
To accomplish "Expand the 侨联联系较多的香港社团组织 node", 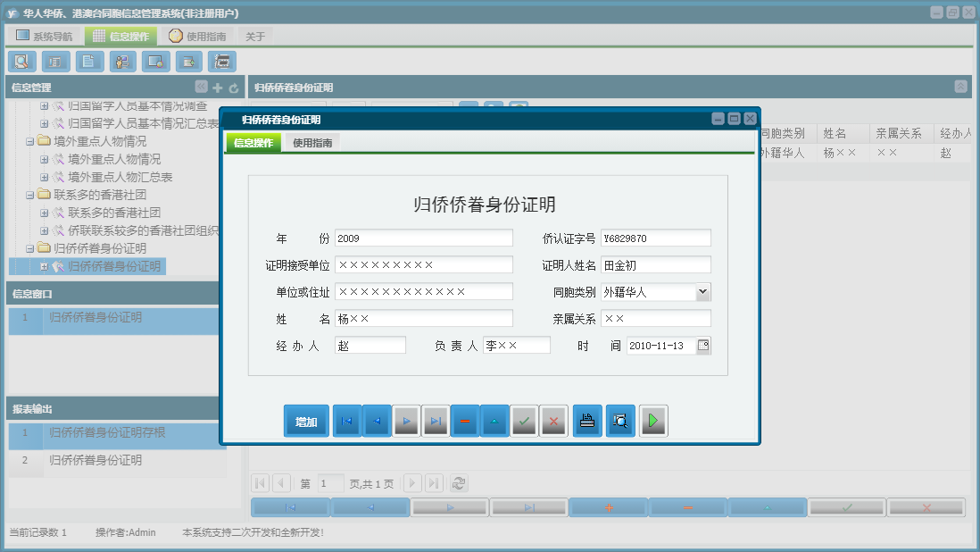I will click(x=44, y=230).
